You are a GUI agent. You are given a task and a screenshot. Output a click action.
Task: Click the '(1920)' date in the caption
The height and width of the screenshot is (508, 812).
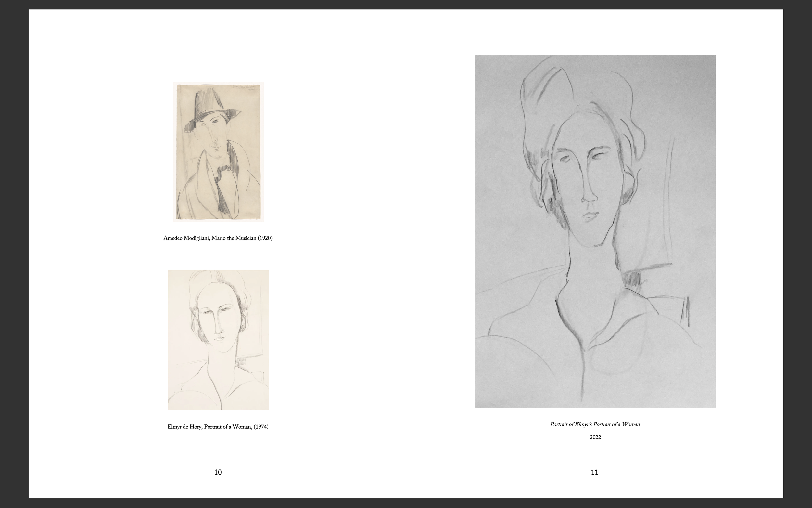point(265,238)
